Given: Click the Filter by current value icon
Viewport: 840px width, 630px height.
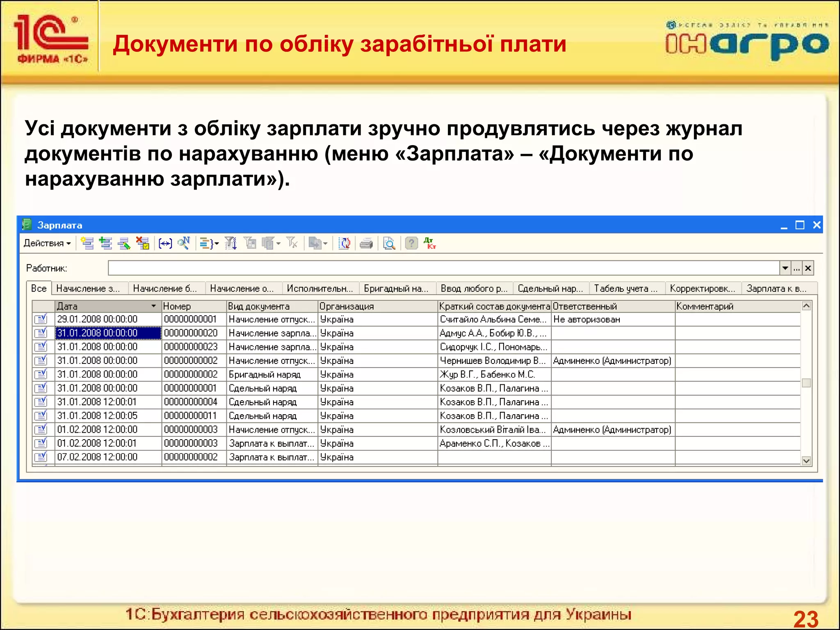Looking at the screenshot, I should tap(250, 243).
